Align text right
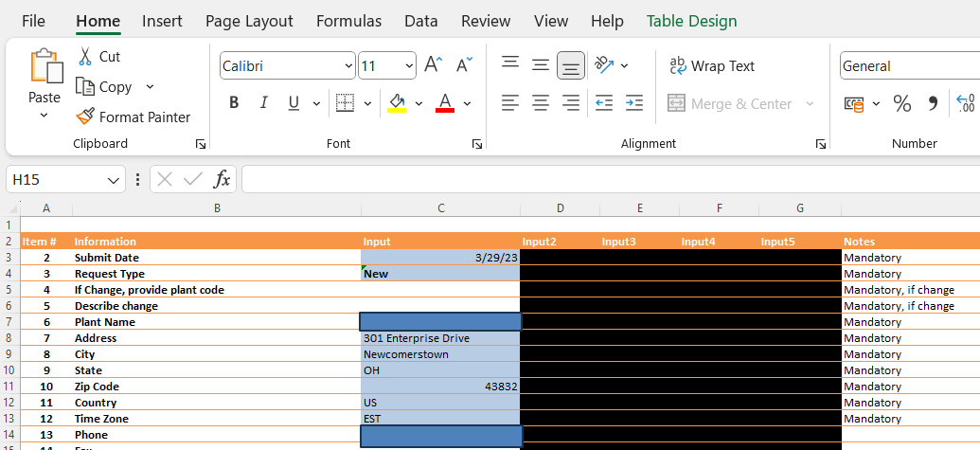Image resolution: width=980 pixels, height=450 pixels. tap(571, 103)
